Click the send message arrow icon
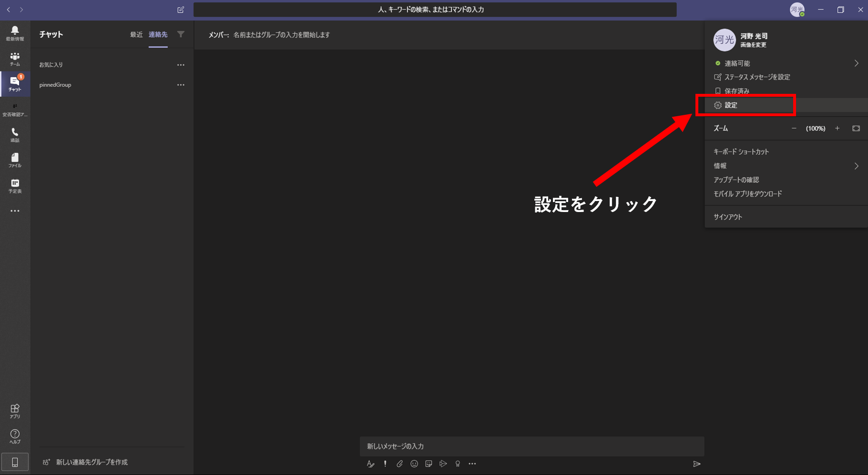This screenshot has height=475, width=868. pos(696,464)
